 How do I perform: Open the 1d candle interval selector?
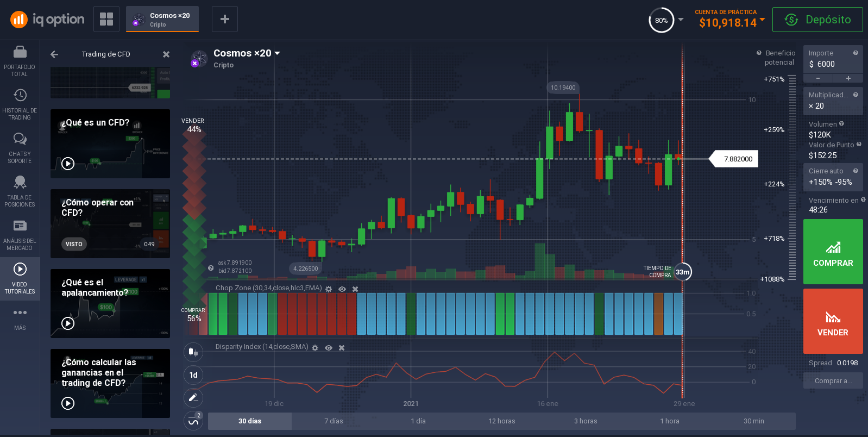point(193,375)
